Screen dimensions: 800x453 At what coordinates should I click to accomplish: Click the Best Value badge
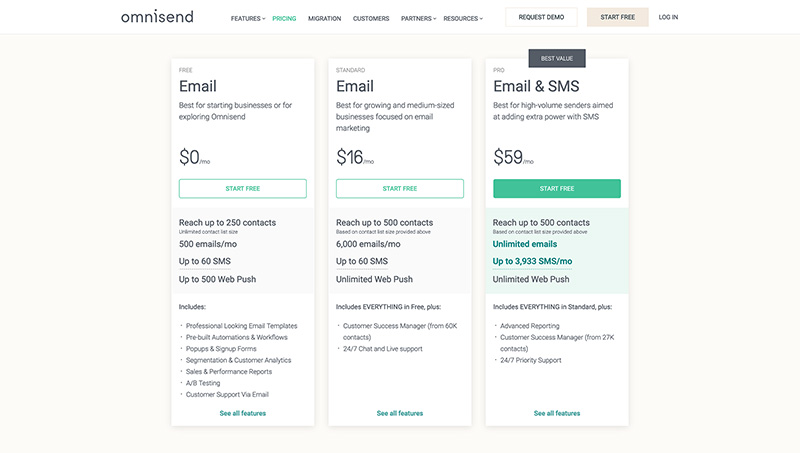click(557, 58)
